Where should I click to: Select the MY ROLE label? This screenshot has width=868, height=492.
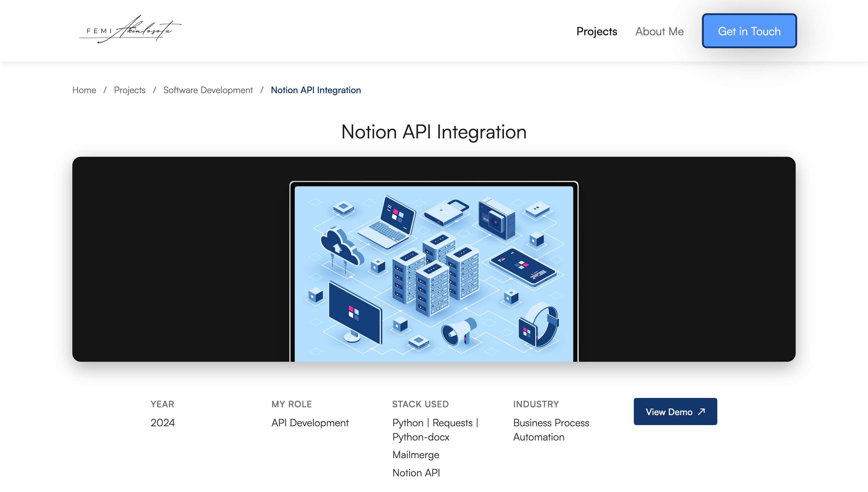click(x=291, y=404)
